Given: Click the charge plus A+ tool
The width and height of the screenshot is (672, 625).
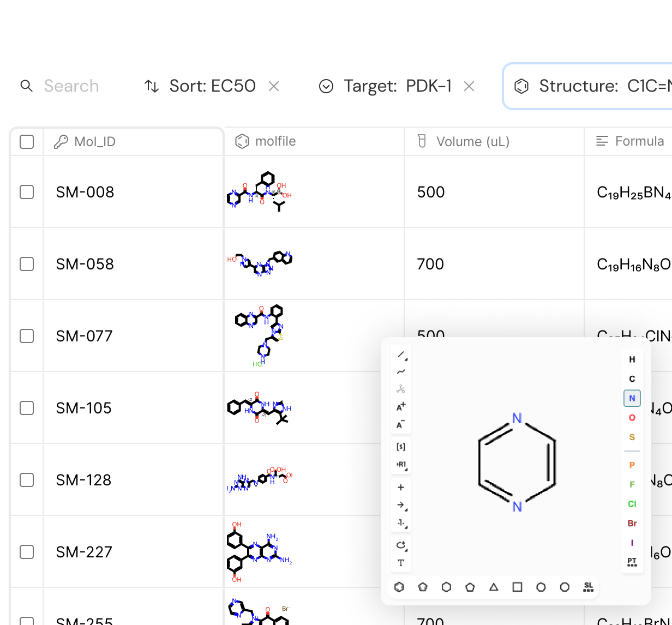Looking at the screenshot, I should point(401,407).
